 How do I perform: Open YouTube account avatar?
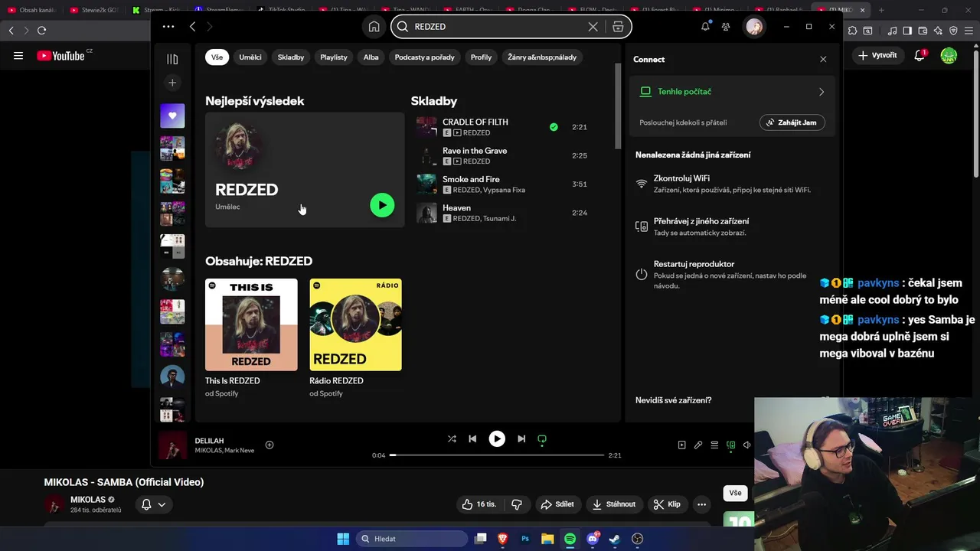point(949,56)
